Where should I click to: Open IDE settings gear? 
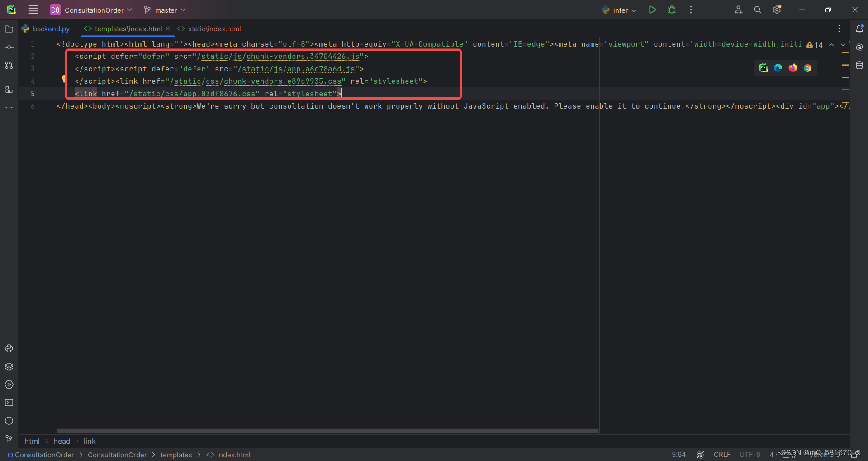(777, 10)
